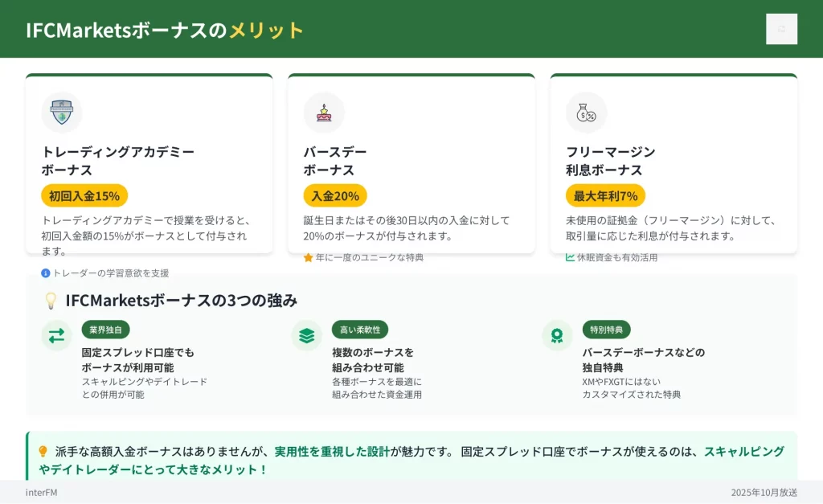Click the green exchange arrows icon
823x504 pixels.
pos(56,335)
